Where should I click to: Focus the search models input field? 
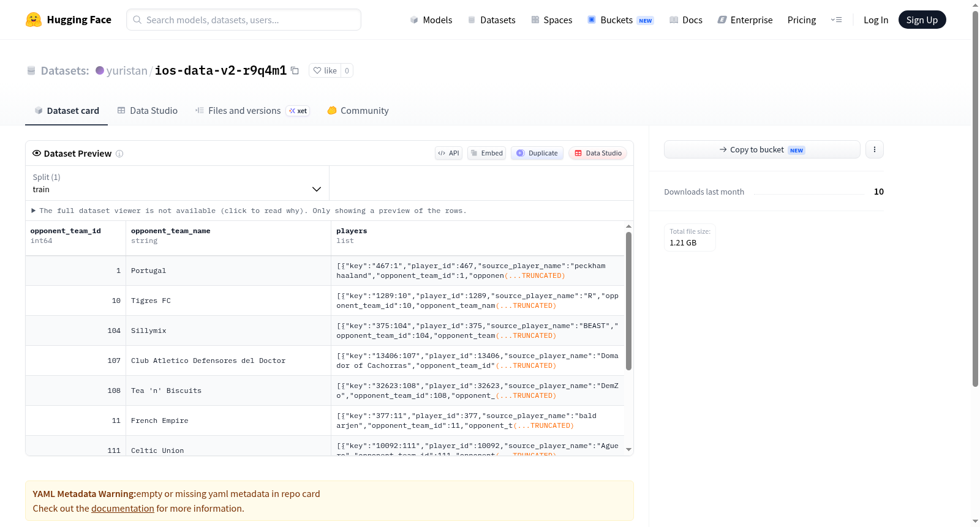click(244, 20)
